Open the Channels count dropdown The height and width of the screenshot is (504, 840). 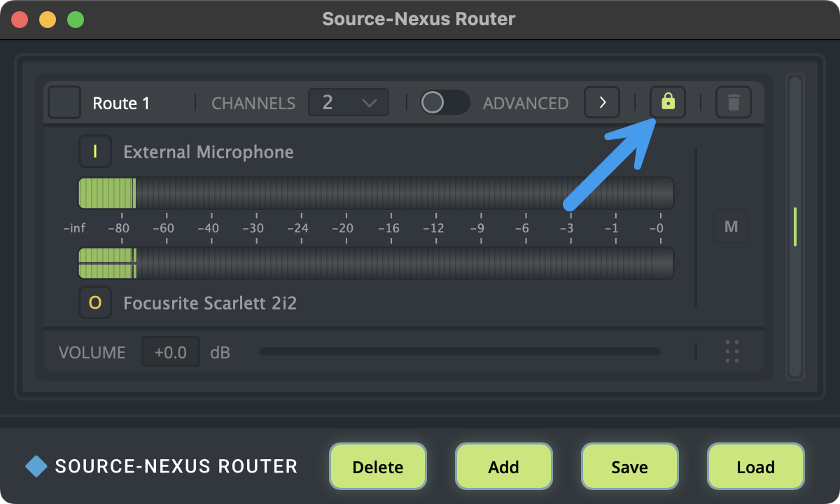349,103
